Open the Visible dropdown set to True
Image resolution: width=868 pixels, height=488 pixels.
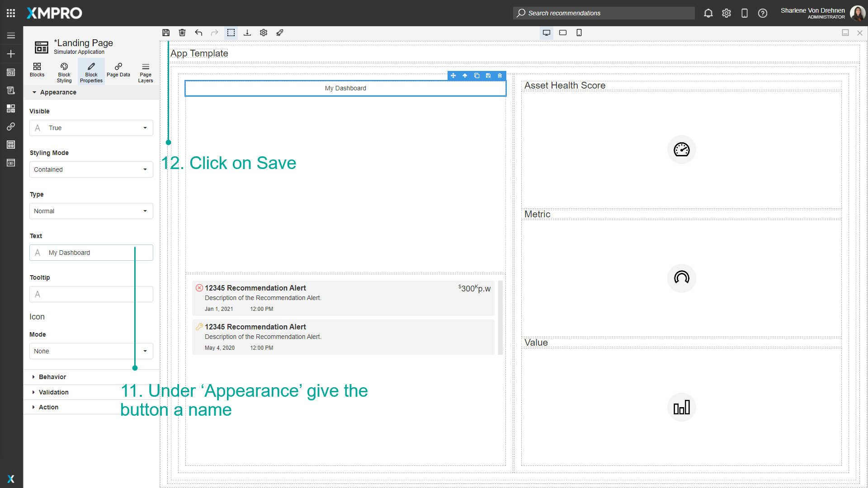(145, 128)
